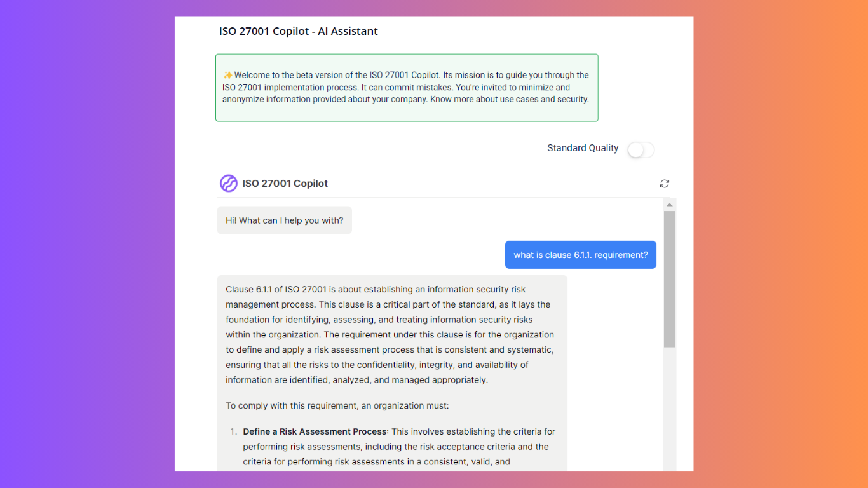Click the "Hi! What can I help you with?" bubble

click(284, 220)
